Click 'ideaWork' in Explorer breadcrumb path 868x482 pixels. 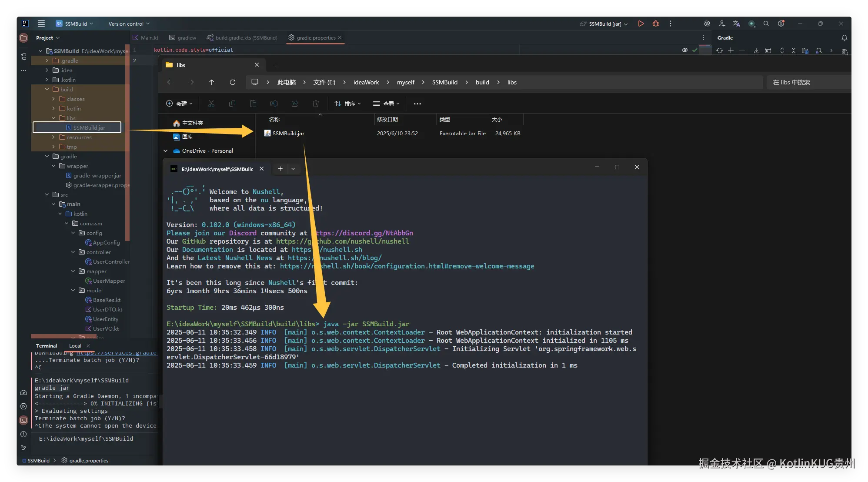point(366,82)
